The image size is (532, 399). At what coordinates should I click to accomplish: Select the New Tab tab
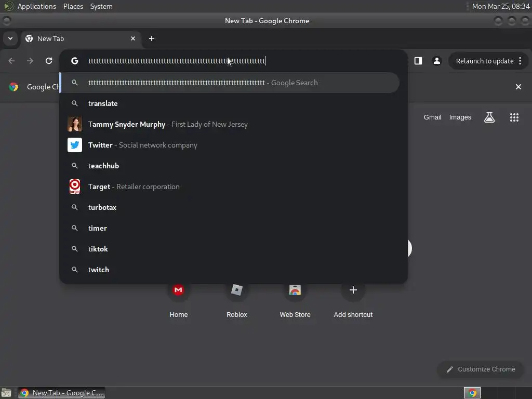pos(81,38)
